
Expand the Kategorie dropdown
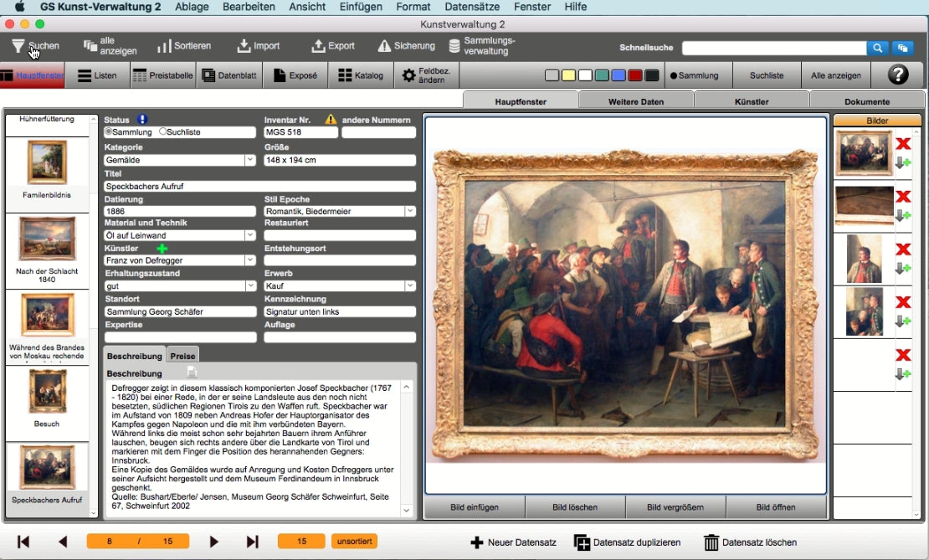(x=249, y=160)
